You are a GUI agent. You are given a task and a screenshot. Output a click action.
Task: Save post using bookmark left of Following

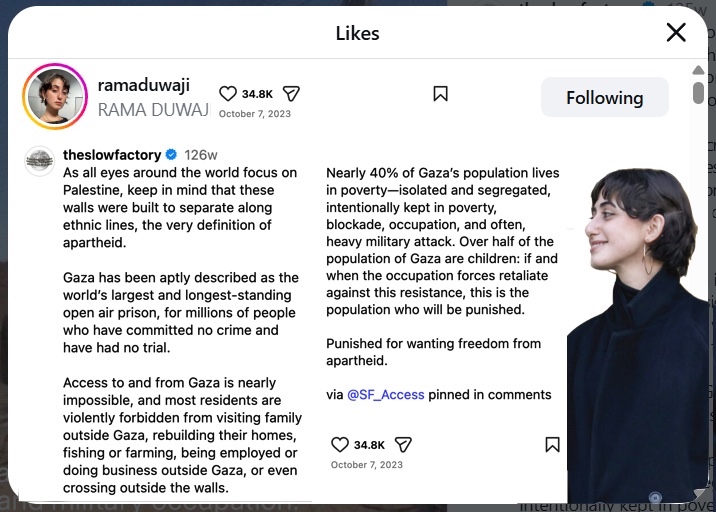(440, 94)
